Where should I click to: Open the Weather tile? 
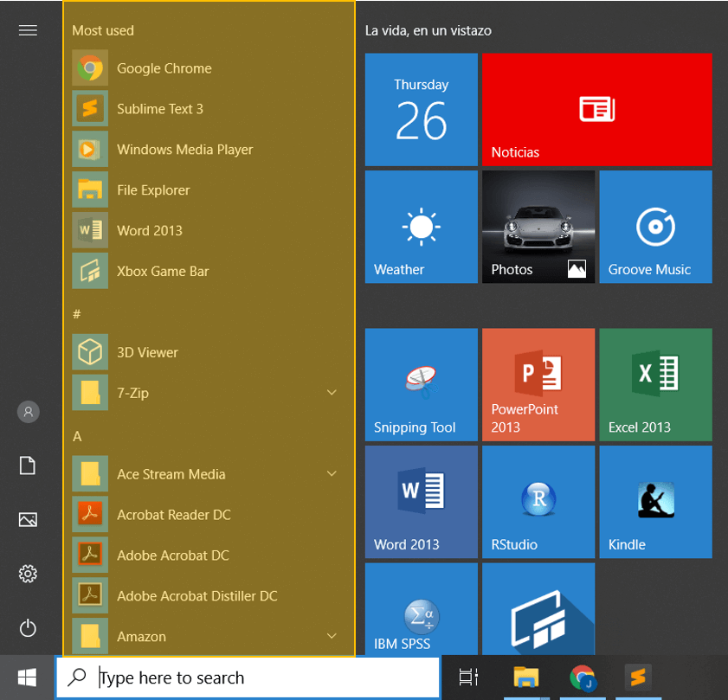421,227
